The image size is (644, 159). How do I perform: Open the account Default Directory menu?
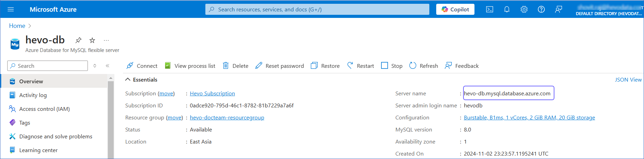tap(609, 10)
